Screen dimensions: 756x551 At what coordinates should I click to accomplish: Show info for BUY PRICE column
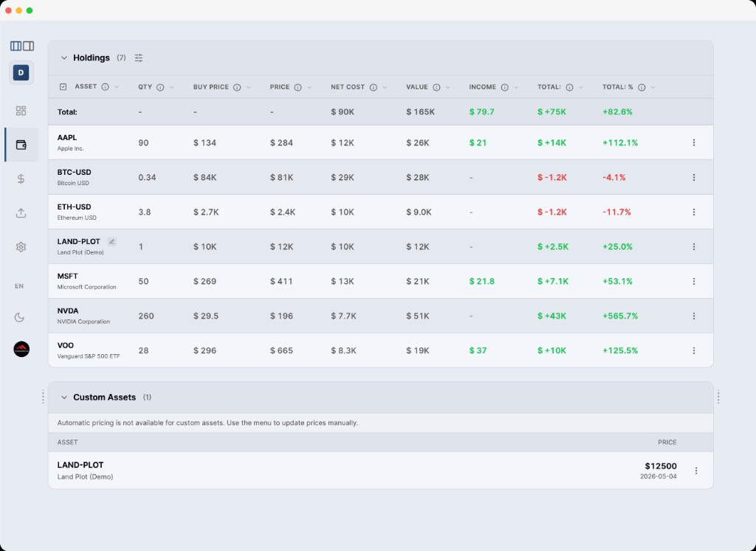click(x=237, y=87)
